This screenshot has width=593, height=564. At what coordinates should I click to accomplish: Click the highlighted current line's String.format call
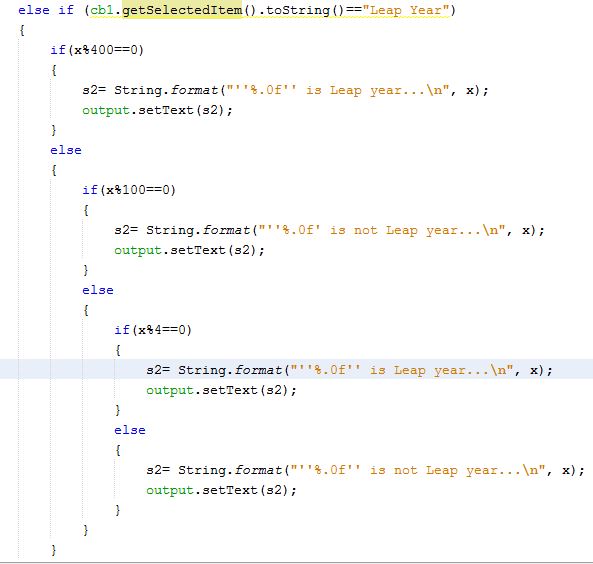(349, 370)
